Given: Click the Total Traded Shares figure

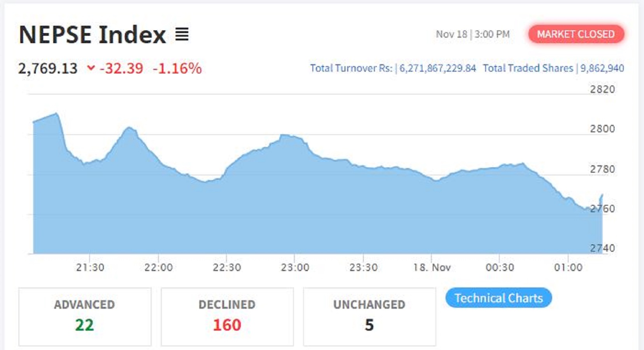Looking at the screenshot, I should pos(602,68).
